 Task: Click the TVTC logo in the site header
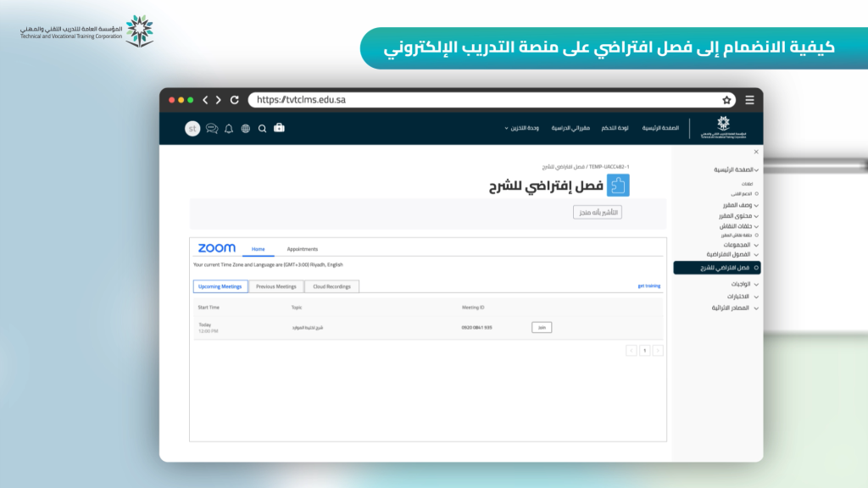(x=724, y=127)
